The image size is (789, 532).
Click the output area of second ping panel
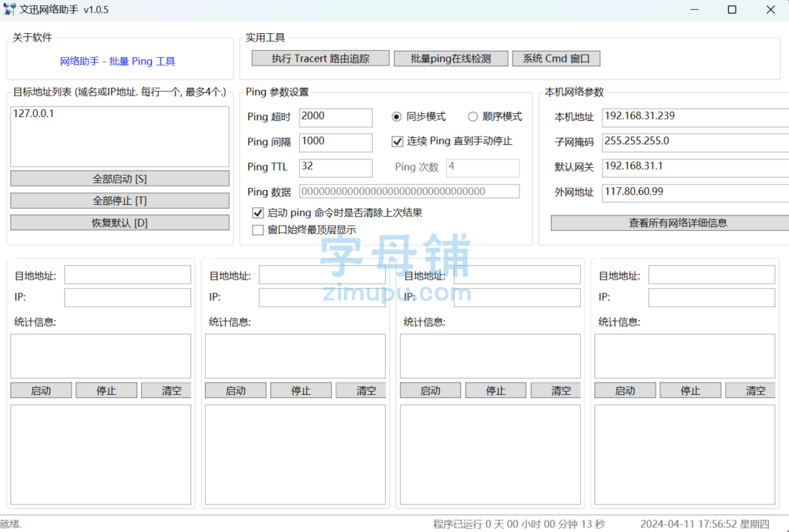(295, 454)
